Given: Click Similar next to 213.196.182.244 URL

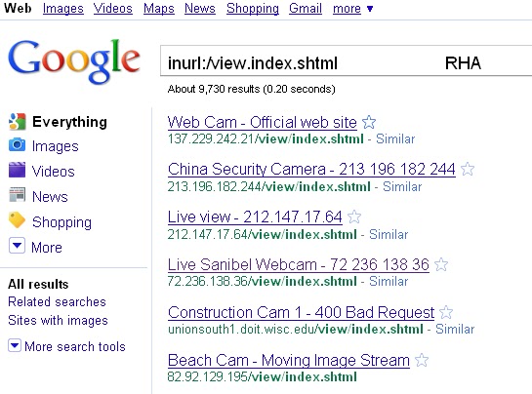Looking at the screenshot, I should point(402,187).
